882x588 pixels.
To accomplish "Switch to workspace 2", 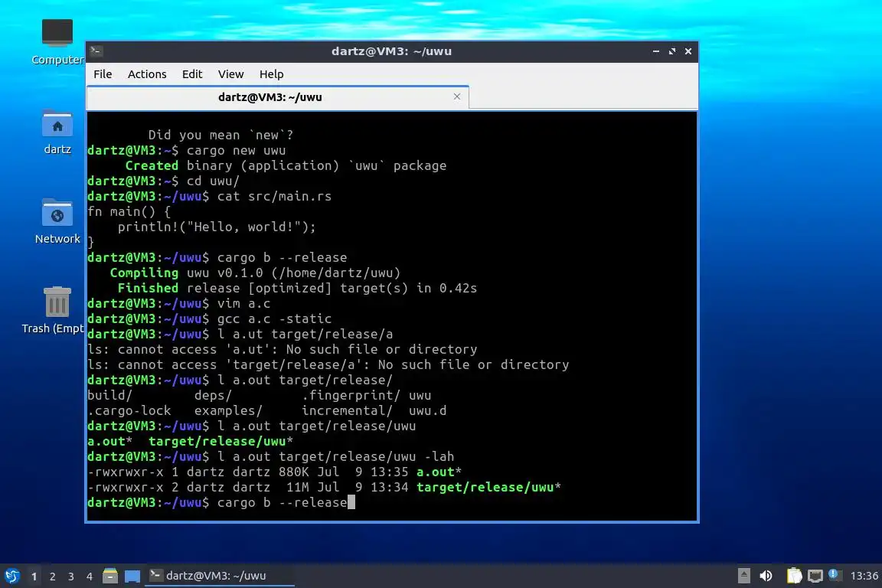I will pyautogui.click(x=52, y=577).
